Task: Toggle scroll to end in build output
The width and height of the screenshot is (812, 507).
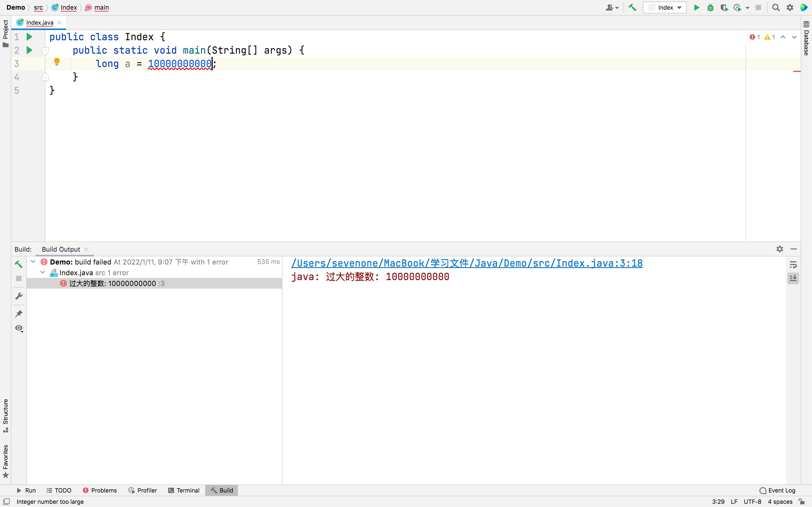Action: [793, 278]
